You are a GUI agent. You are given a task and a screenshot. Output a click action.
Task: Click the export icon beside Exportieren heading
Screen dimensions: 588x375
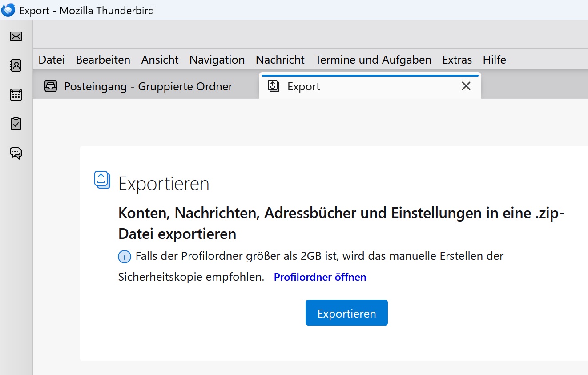(102, 180)
